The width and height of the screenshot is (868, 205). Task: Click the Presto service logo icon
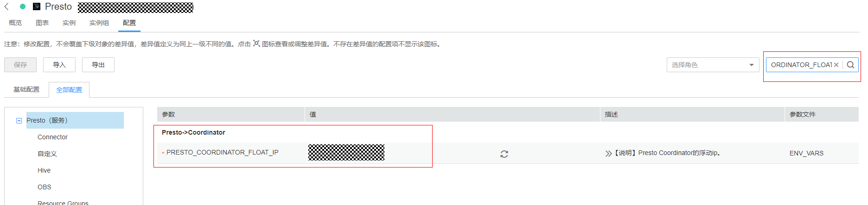37,6
